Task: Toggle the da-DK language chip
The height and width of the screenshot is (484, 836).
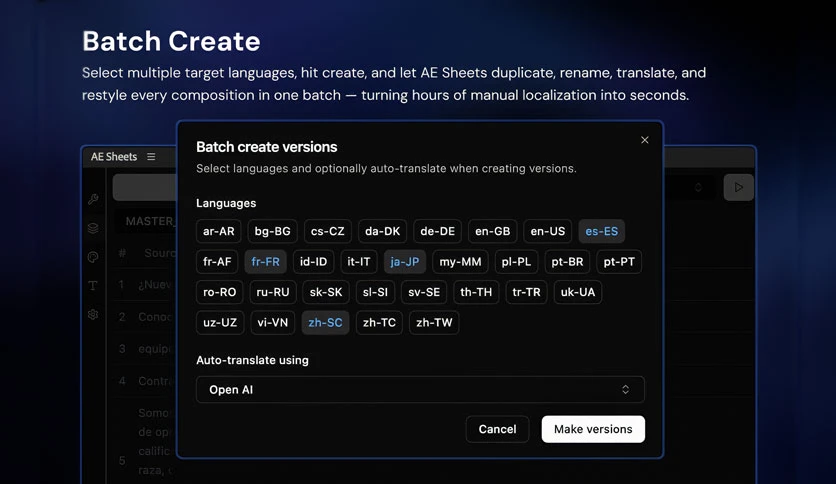Action: point(382,231)
